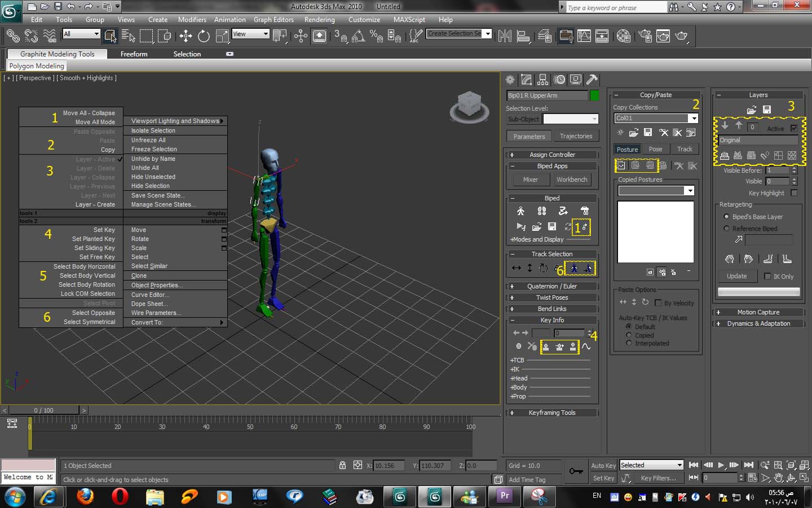Open the selection filter All dropdown
This screenshot has width=812, height=508.
click(x=81, y=34)
